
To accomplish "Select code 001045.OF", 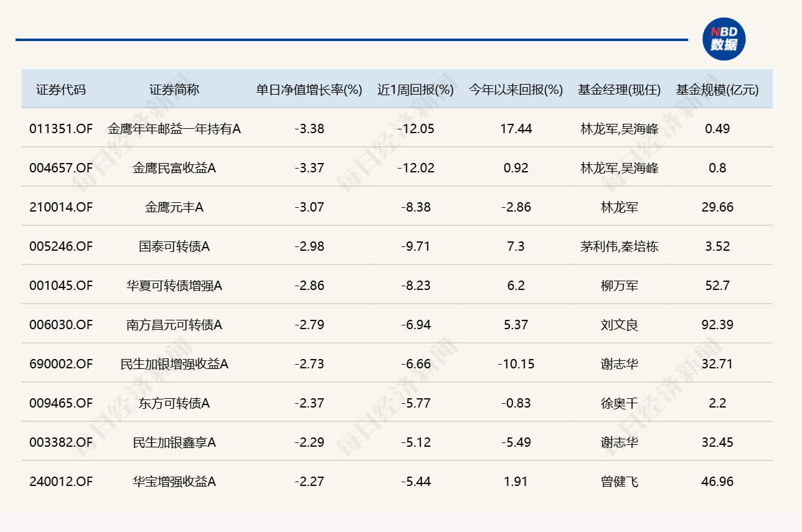I will (x=61, y=286).
